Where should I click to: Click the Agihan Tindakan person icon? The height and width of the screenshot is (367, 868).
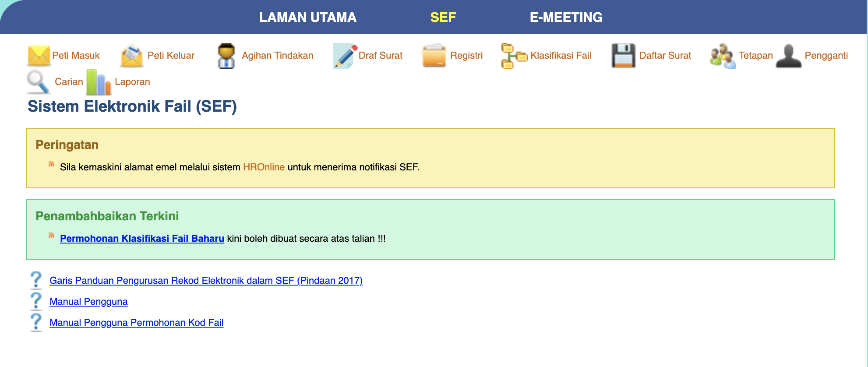226,56
